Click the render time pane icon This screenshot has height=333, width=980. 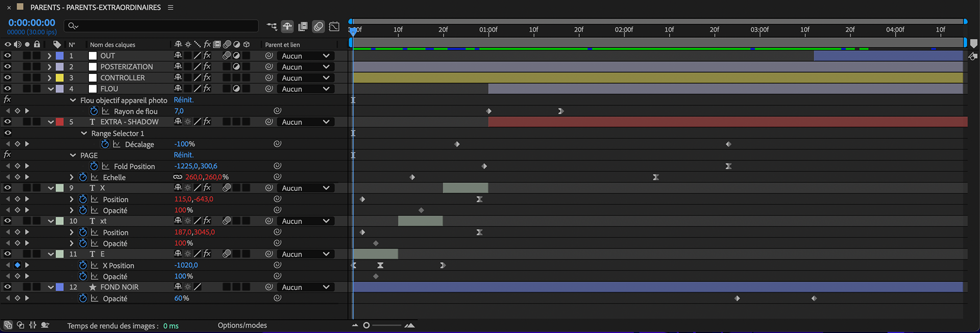coord(45,325)
